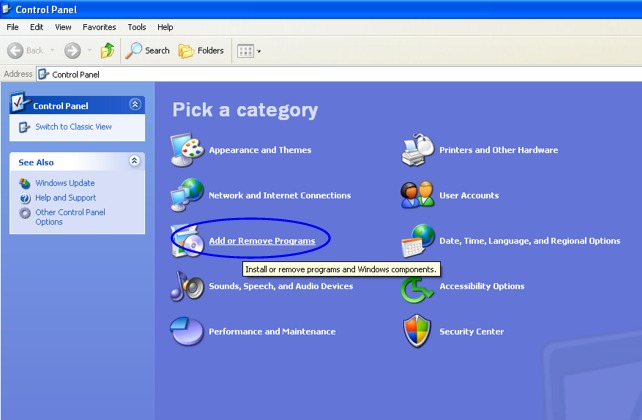Screen dimensions: 642x420
Task: Open the Help and Support link
Action: point(66,198)
